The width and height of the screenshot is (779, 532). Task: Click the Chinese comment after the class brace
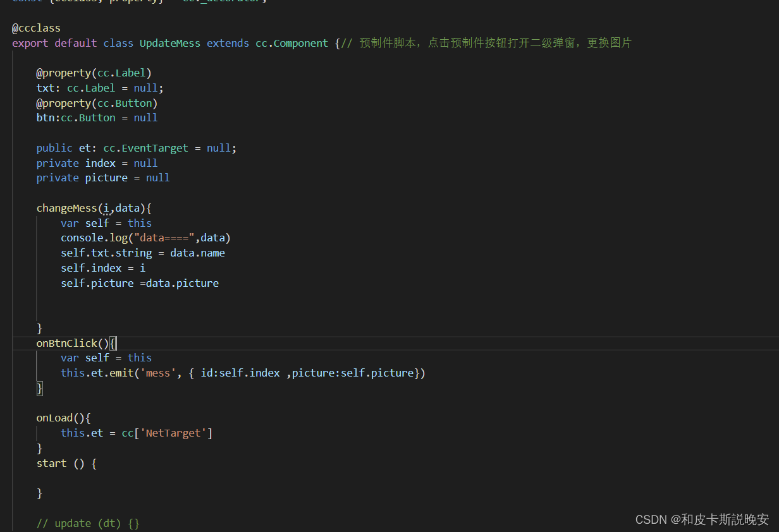486,43
